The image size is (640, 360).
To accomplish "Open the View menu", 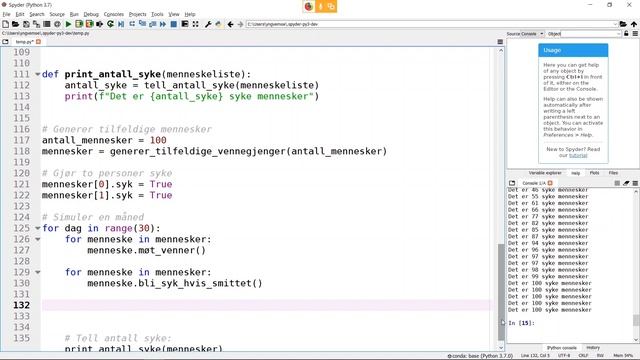I will tap(174, 14).
